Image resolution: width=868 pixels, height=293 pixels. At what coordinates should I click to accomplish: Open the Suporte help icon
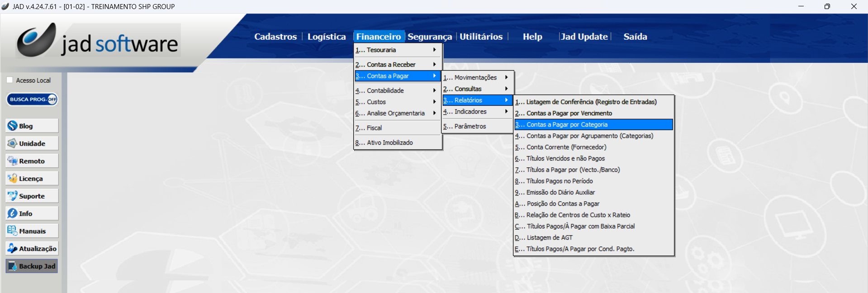(13, 196)
